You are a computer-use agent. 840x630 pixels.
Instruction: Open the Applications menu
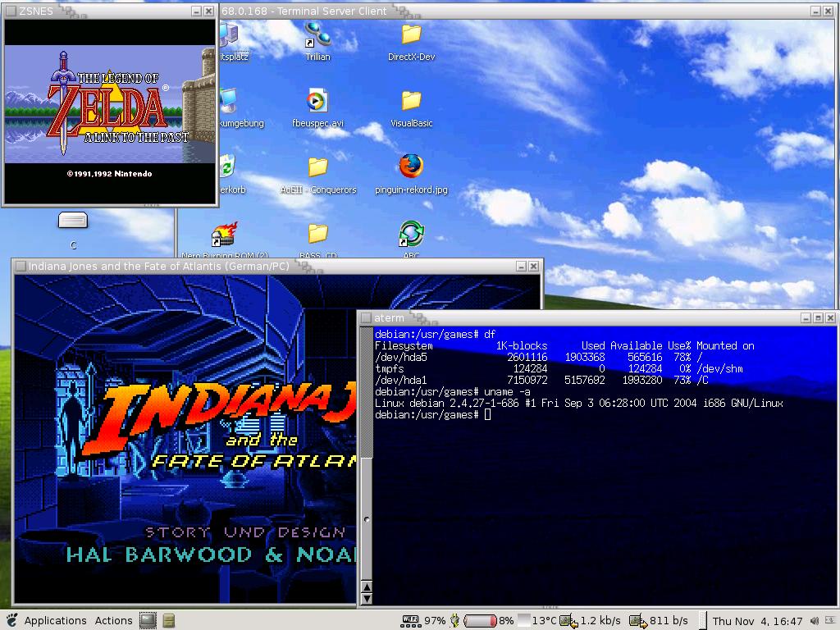pos(55,620)
